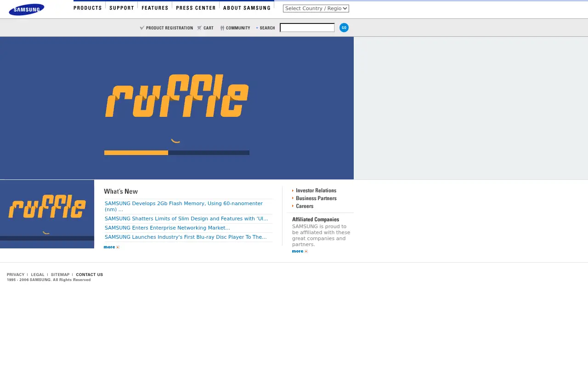
Task: Open the Privacy footer link
Action: pyautogui.click(x=16, y=275)
